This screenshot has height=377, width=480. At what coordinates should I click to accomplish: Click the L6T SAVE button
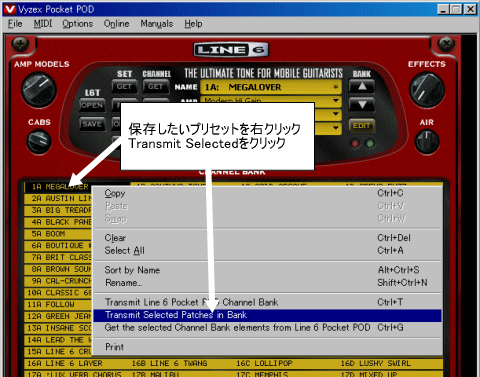coord(92,124)
